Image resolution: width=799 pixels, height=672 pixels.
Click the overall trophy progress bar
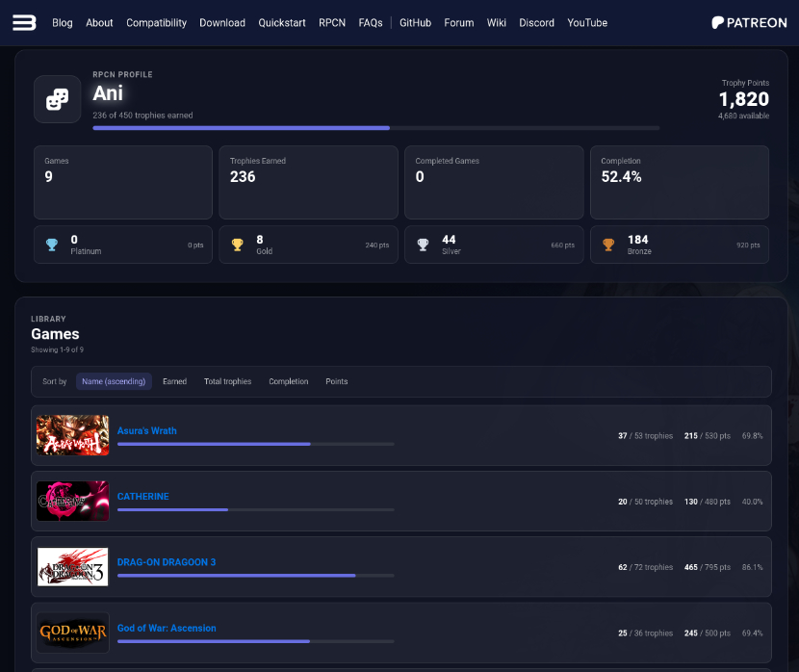click(x=376, y=128)
